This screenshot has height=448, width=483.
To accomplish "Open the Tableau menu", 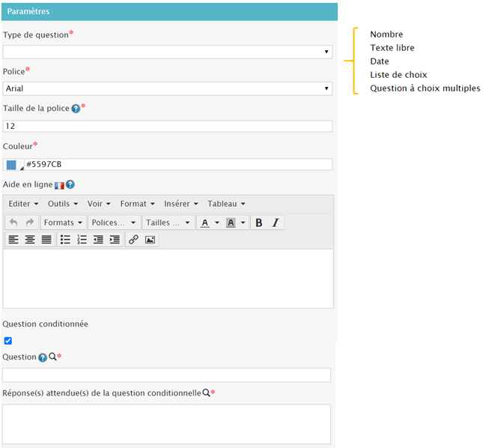I will pyautogui.click(x=226, y=204).
